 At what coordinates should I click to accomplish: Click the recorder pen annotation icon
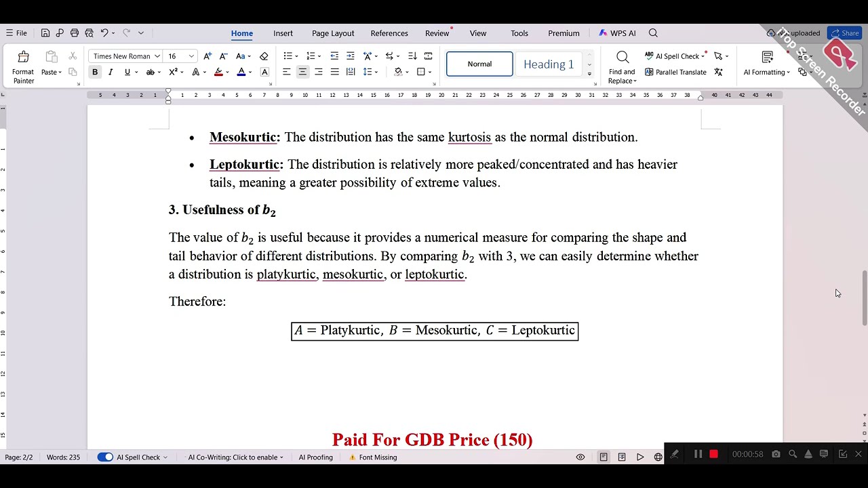click(674, 454)
